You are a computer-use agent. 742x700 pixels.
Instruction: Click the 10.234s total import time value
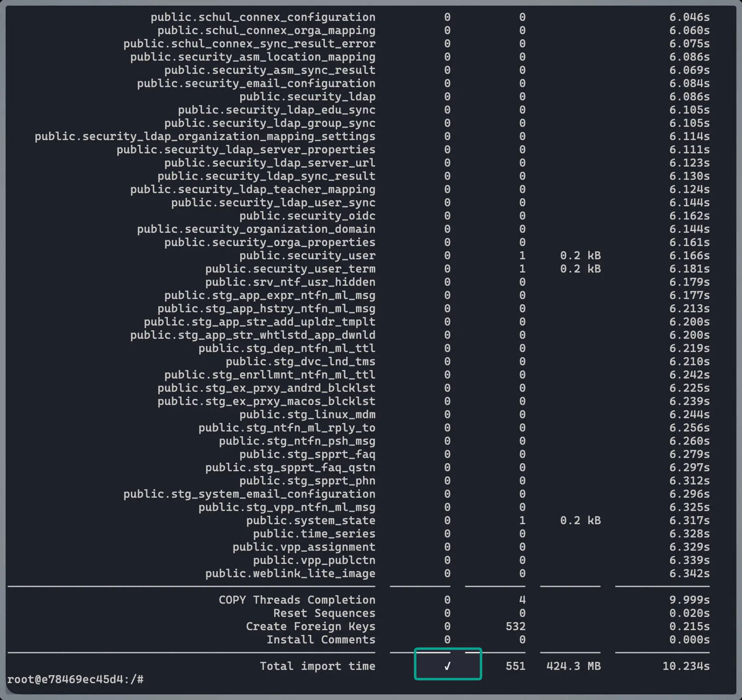pyautogui.click(x=686, y=666)
